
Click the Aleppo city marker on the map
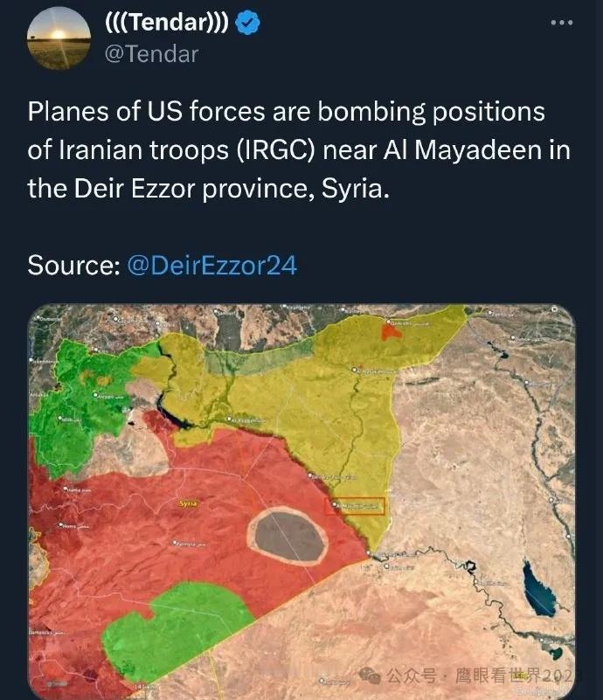(95, 395)
